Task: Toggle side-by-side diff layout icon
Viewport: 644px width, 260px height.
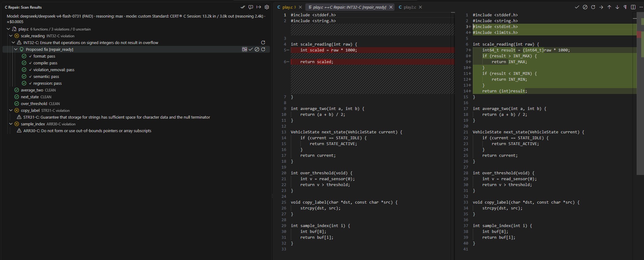Action: pos(633,7)
